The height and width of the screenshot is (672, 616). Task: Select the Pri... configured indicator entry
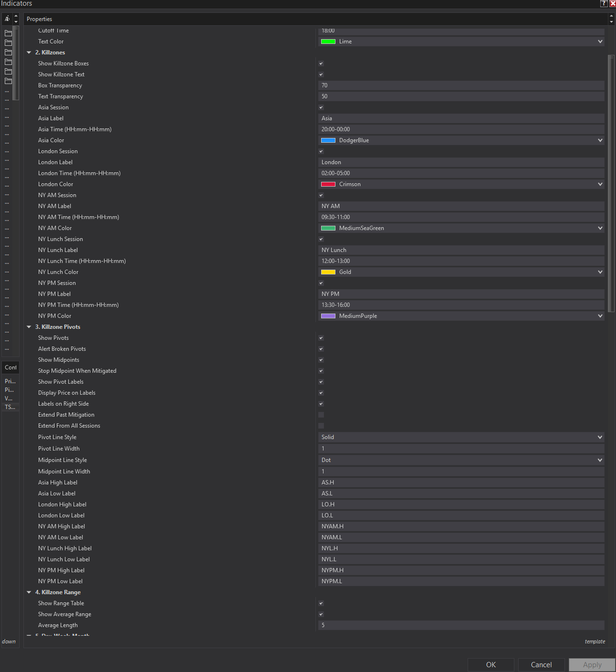coord(10,381)
